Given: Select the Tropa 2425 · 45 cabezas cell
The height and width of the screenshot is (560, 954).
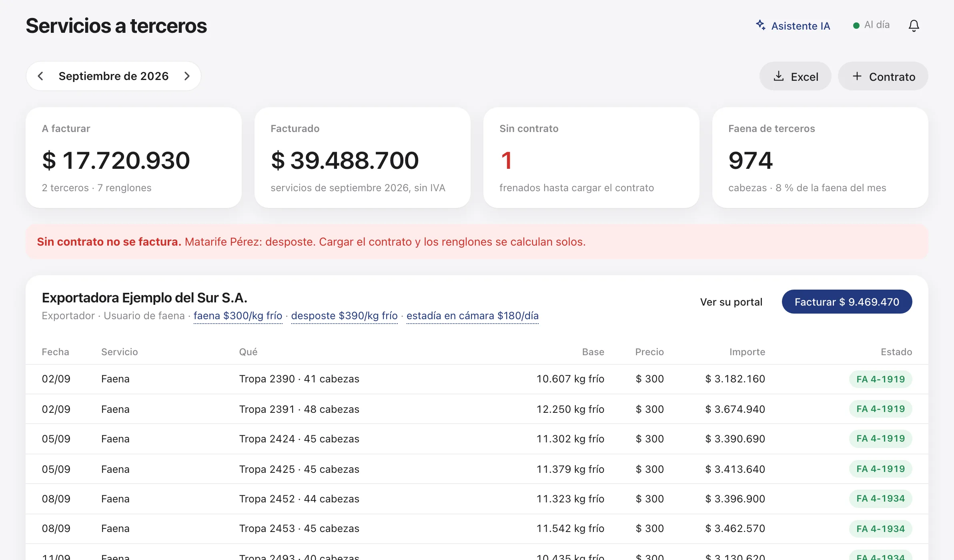Looking at the screenshot, I should pyautogui.click(x=299, y=469).
